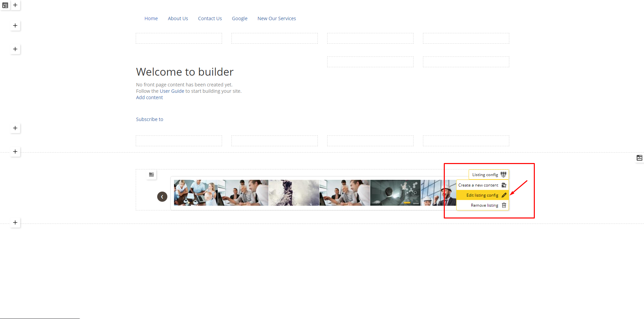
Task: Select carousel image of man at dark board
Action: pos(395,193)
